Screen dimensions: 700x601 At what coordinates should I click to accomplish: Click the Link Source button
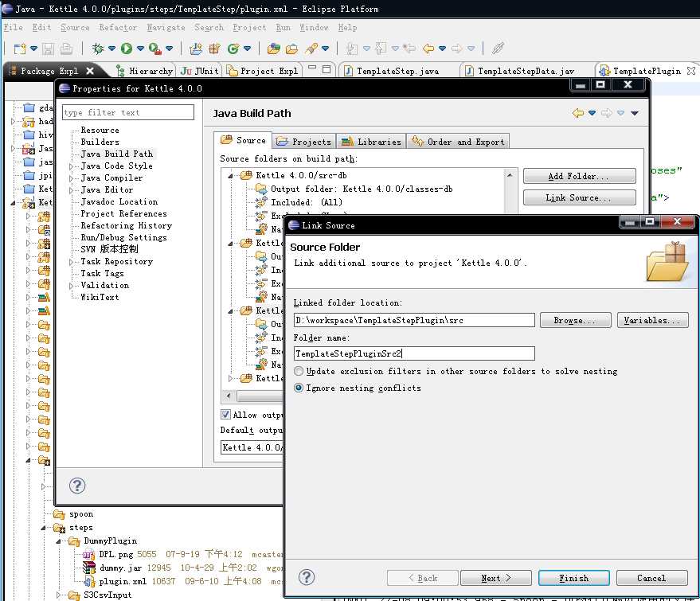click(x=579, y=197)
